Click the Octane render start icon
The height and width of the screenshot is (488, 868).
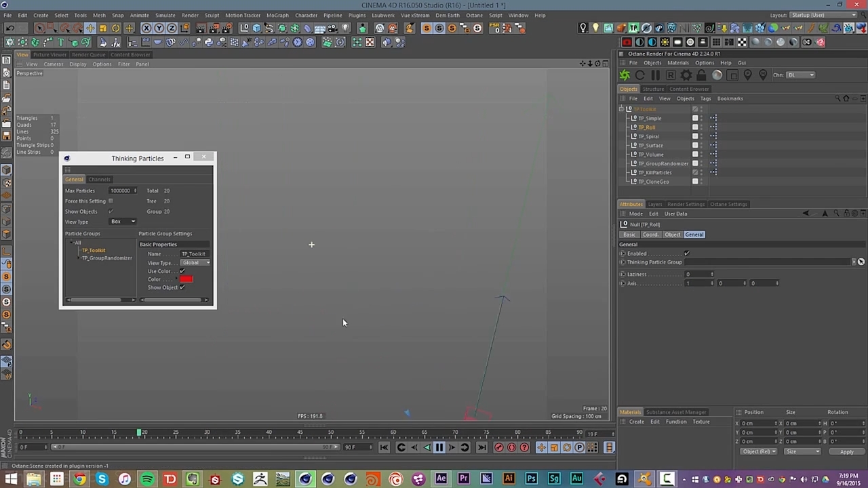625,75
